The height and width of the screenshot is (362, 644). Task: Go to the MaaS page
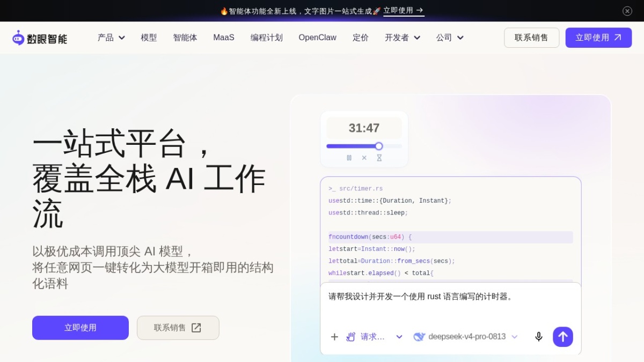(224, 38)
